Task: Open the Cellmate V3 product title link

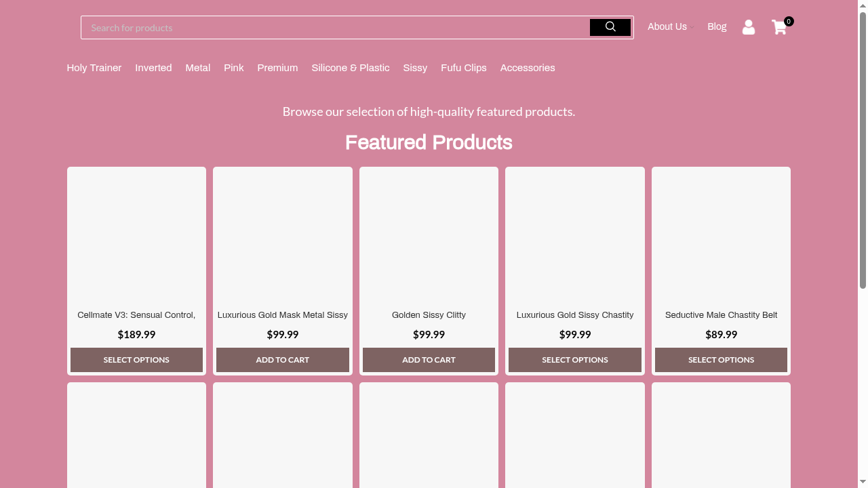Action: [136, 315]
